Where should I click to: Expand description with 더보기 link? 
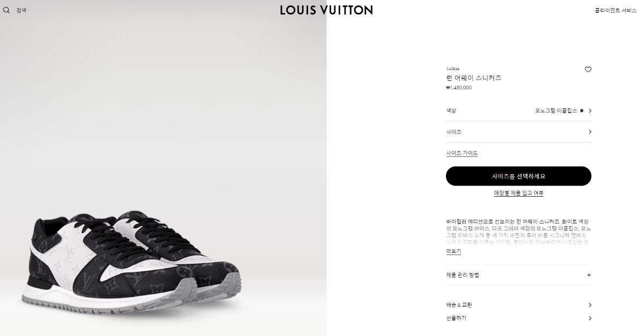point(453,251)
